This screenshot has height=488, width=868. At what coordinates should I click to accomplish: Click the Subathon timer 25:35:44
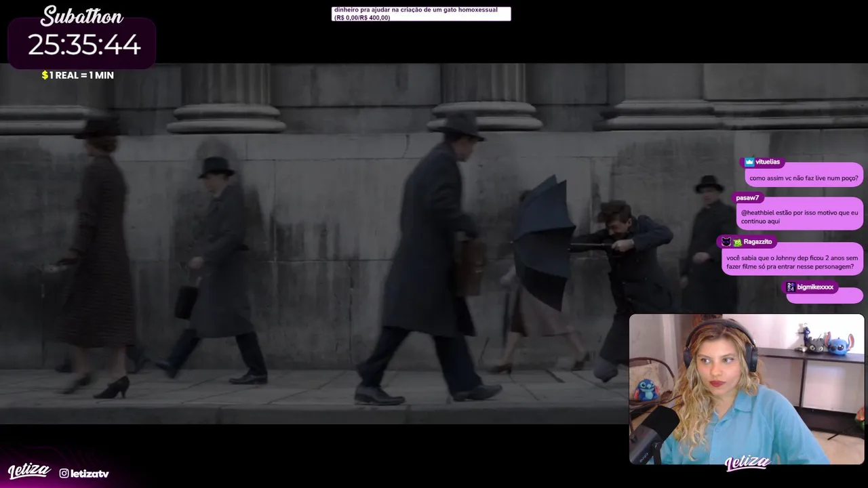pos(84,45)
